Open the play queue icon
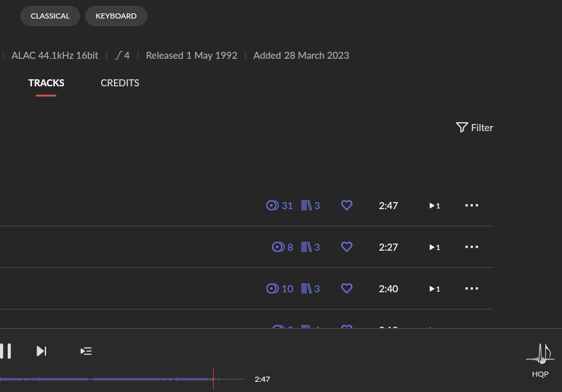This screenshot has width=562, height=392. coord(86,351)
